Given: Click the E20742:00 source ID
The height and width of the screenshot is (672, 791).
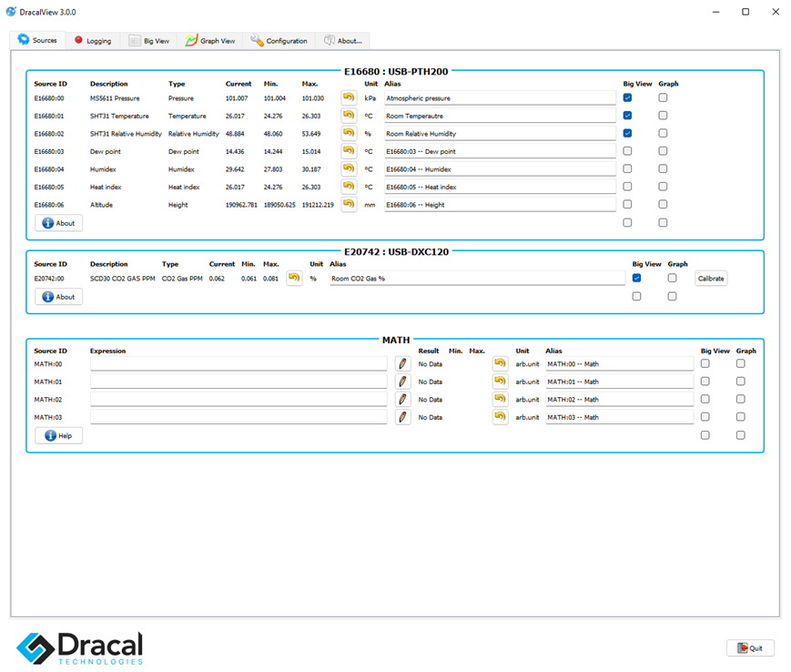Looking at the screenshot, I should point(49,279).
